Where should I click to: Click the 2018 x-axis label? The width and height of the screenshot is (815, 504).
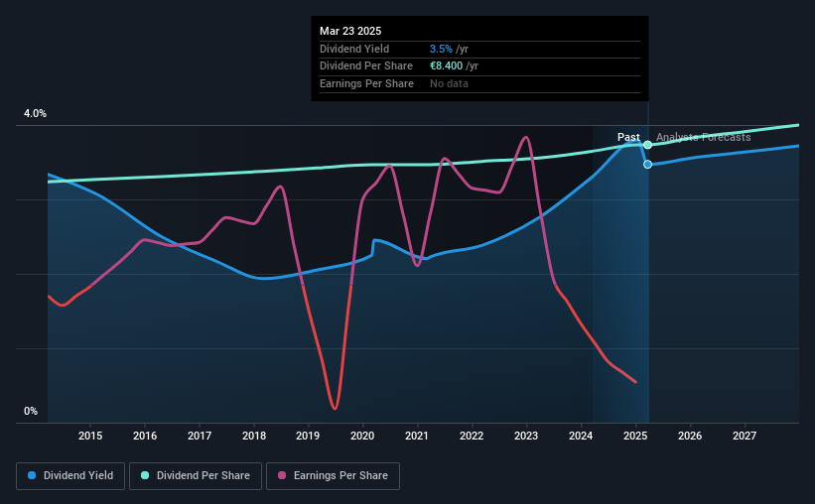coord(254,436)
